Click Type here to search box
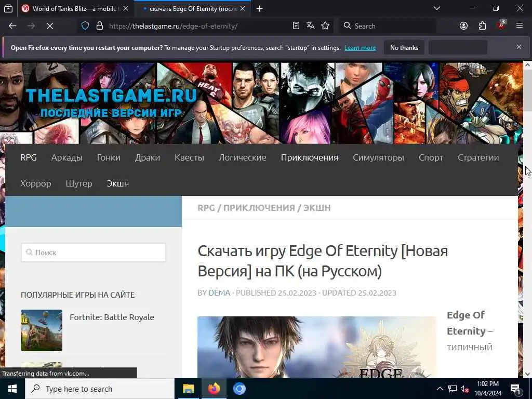The width and height of the screenshot is (532, 399). (x=99, y=389)
